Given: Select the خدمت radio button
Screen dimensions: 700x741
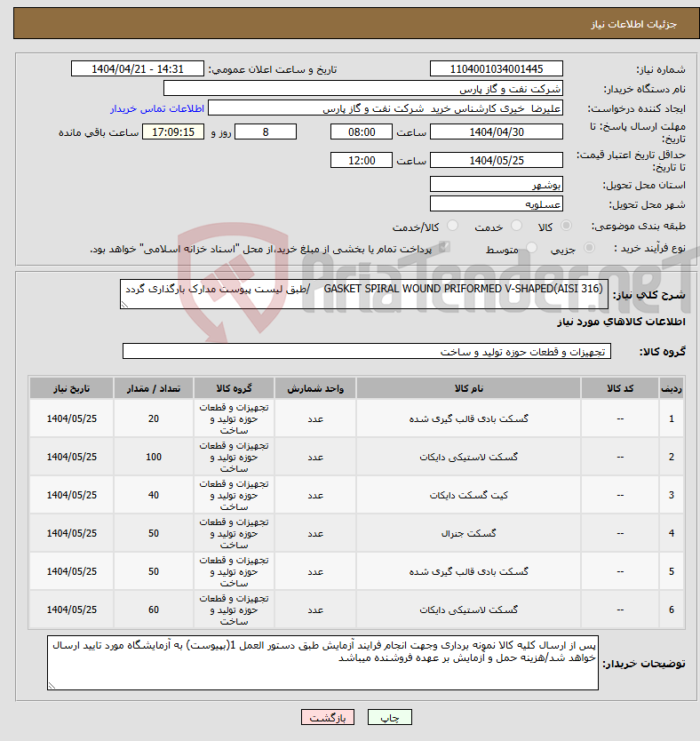Looking at the screenshot, I should pos(517,226).
